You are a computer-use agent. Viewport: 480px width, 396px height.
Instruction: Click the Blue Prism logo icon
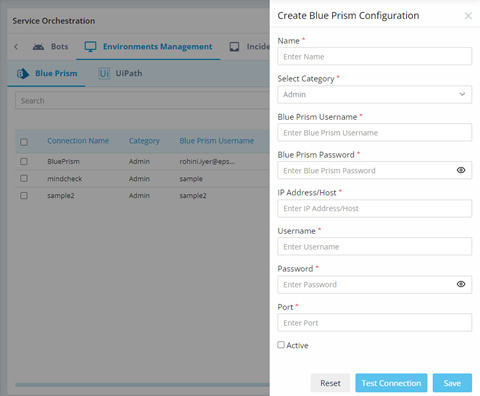point(23,73)
